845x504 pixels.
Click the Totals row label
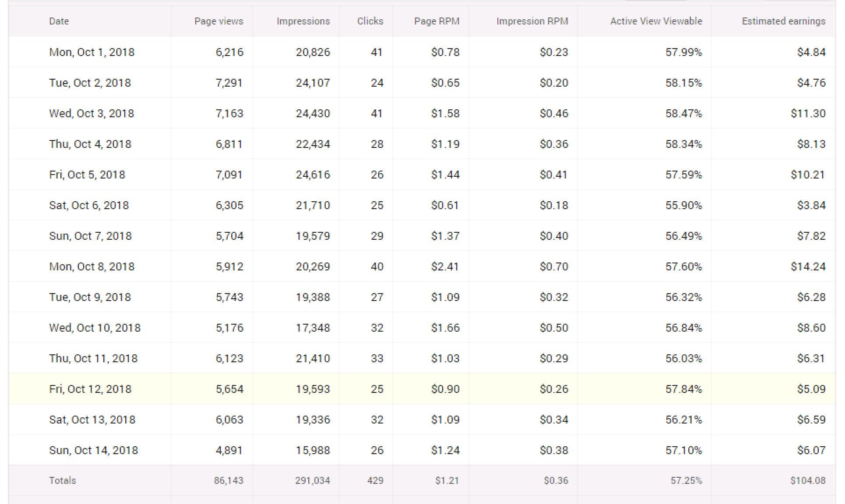[62, 480]
